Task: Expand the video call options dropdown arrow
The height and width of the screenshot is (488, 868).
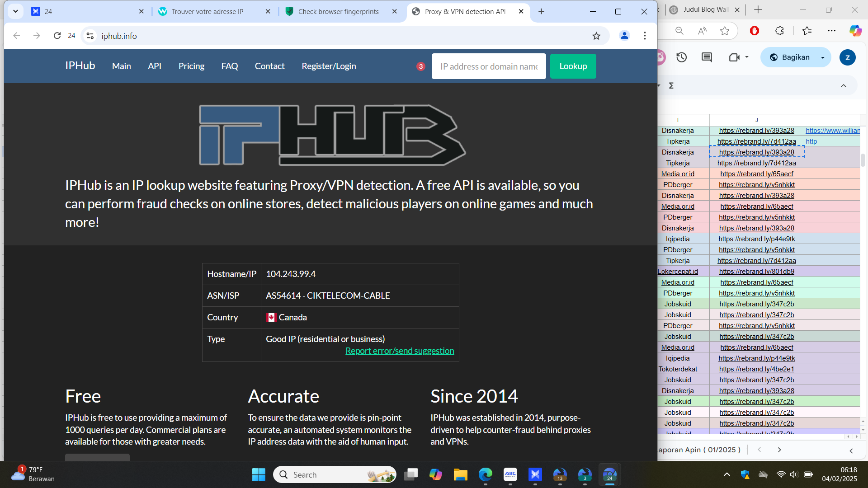Action: [x=747, y=57]
